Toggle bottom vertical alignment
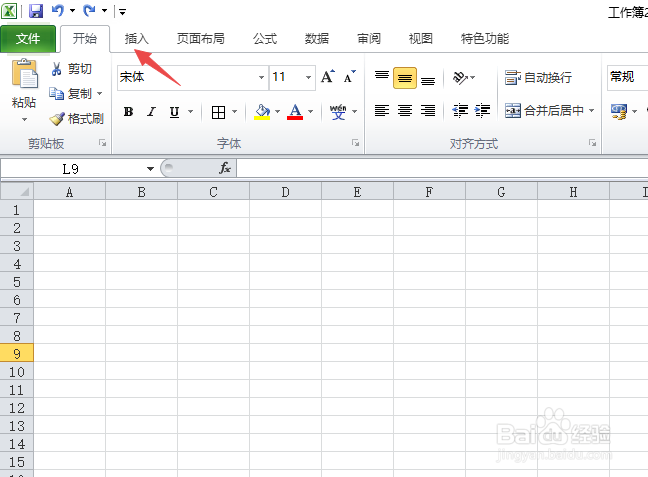The width and height of the screenshot is (648, 477). (x=428, y=79)
